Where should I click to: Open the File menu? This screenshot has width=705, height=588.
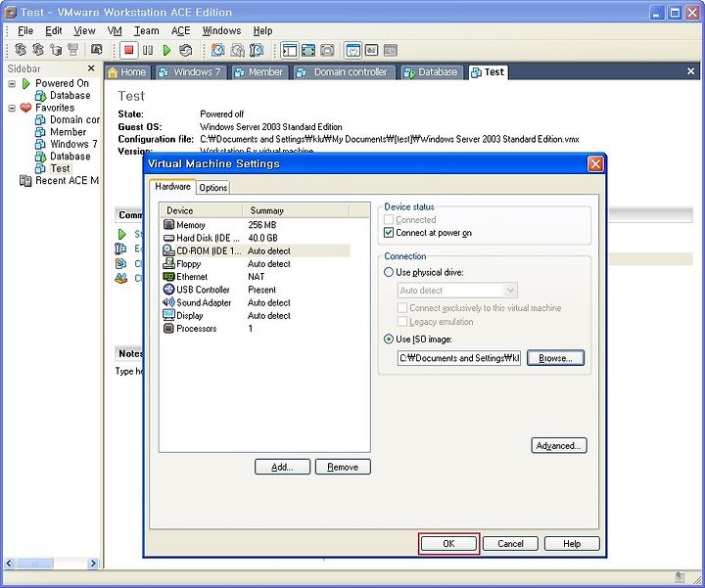click(x=25, y=30)
